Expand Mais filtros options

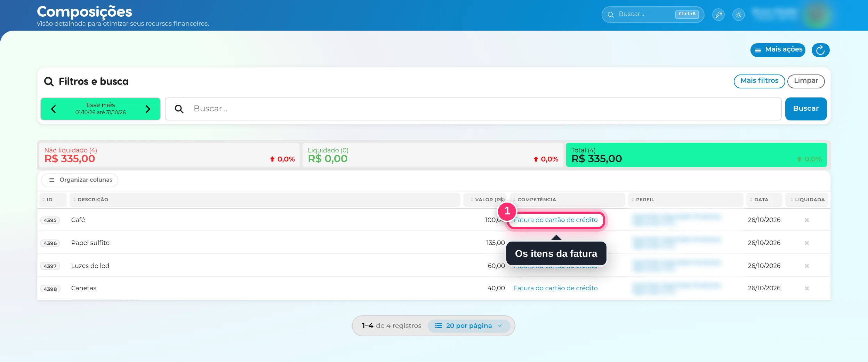click(759, 81)
